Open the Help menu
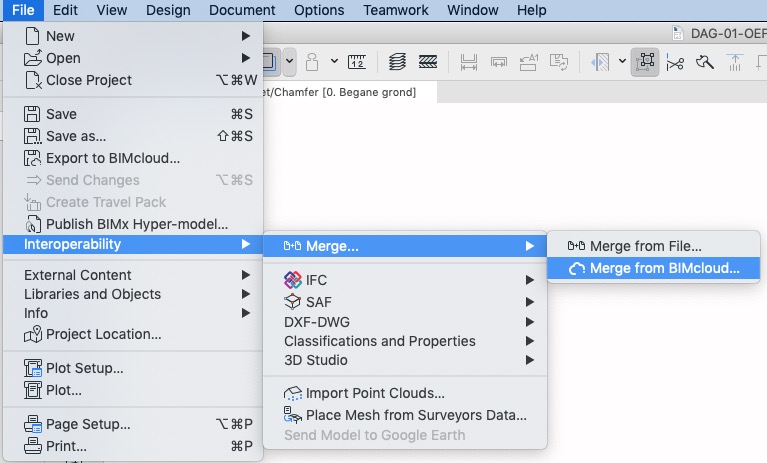767x463 pixels. point(532,10)
